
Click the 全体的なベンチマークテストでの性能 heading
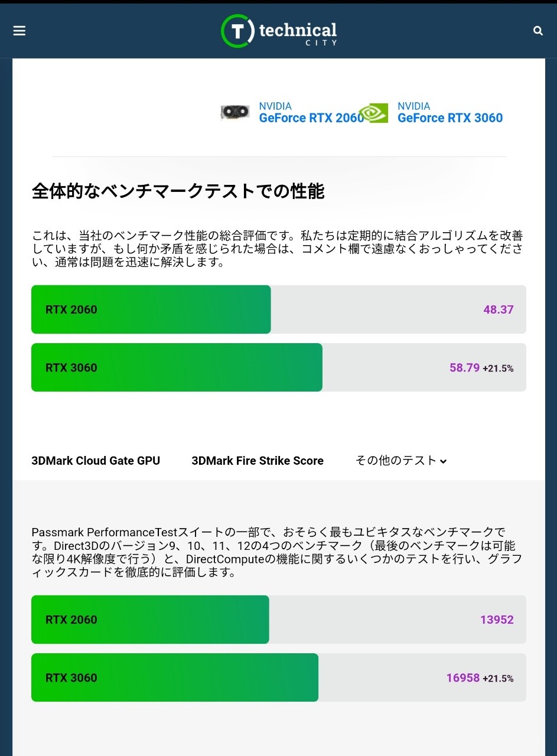(178, 191)
